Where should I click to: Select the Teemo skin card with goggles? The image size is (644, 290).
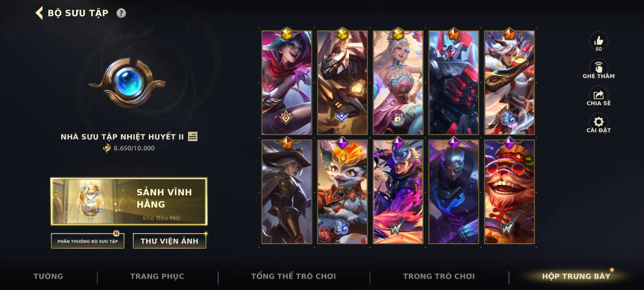pos(509,192)
